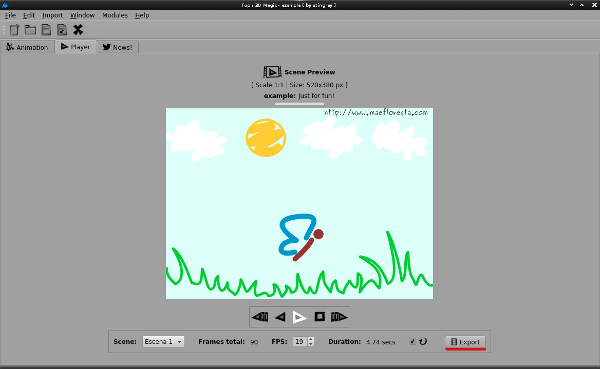
Task: Open the Modules menu
Action: pyautogui.click(x=115, y=15)
